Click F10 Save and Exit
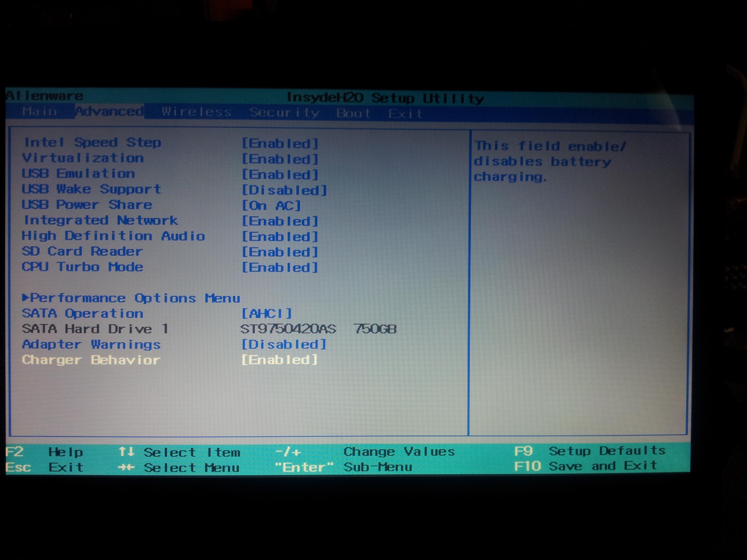 pyautogui.click(x=585, y=466)
